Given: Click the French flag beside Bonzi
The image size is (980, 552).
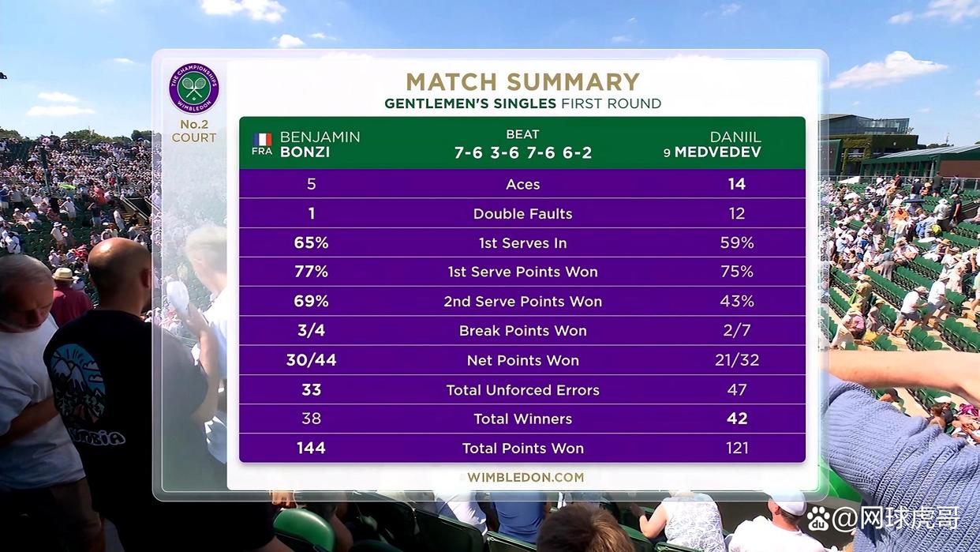Looking at the screenshot, I should click(262, 139).
